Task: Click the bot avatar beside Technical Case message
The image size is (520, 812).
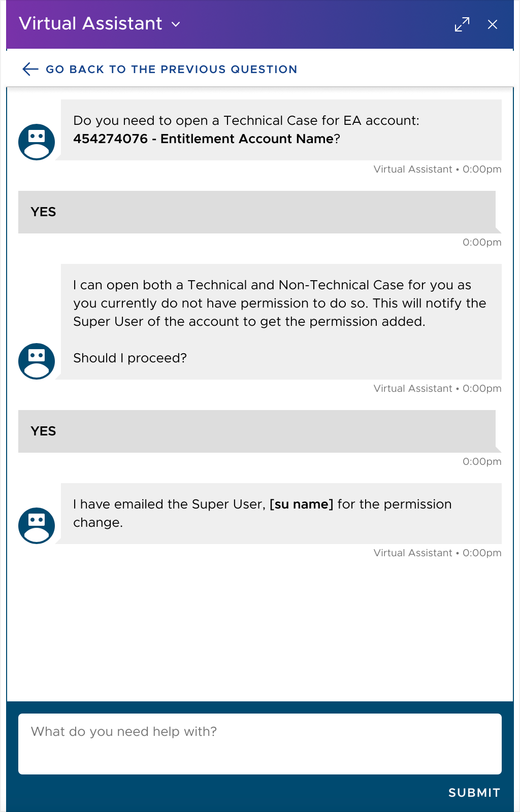Action: coord(37,142)
